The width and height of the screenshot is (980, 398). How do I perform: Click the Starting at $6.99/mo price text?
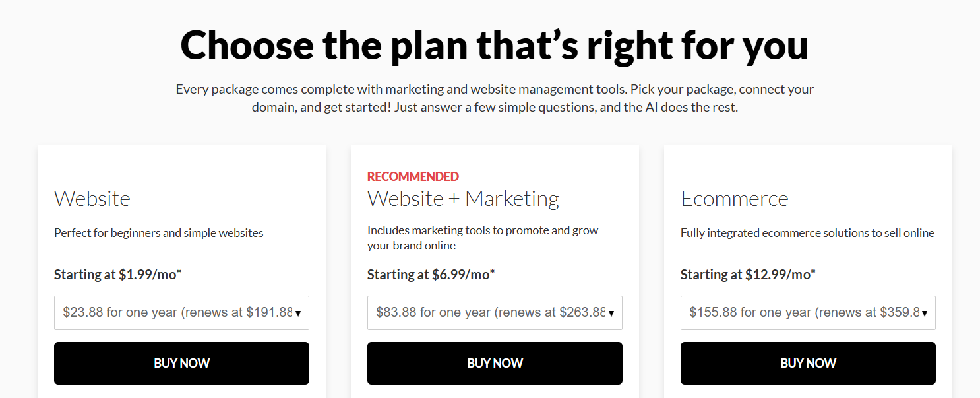click(x=431, y=275)
